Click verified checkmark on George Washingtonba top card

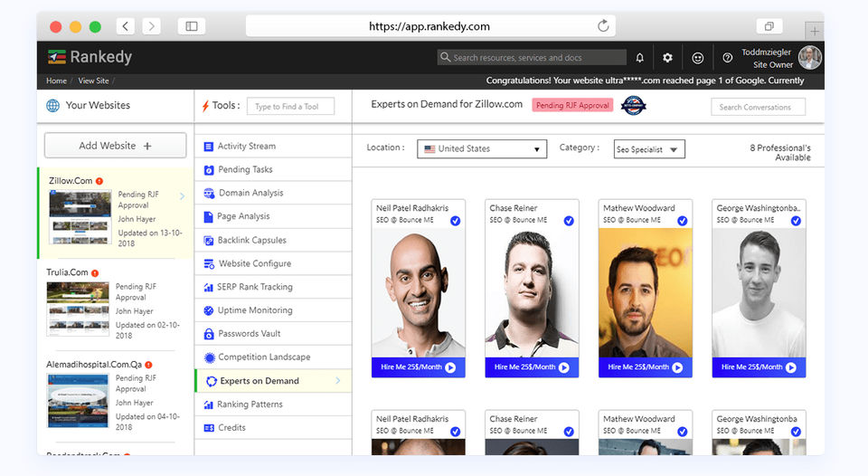point(796,221)
